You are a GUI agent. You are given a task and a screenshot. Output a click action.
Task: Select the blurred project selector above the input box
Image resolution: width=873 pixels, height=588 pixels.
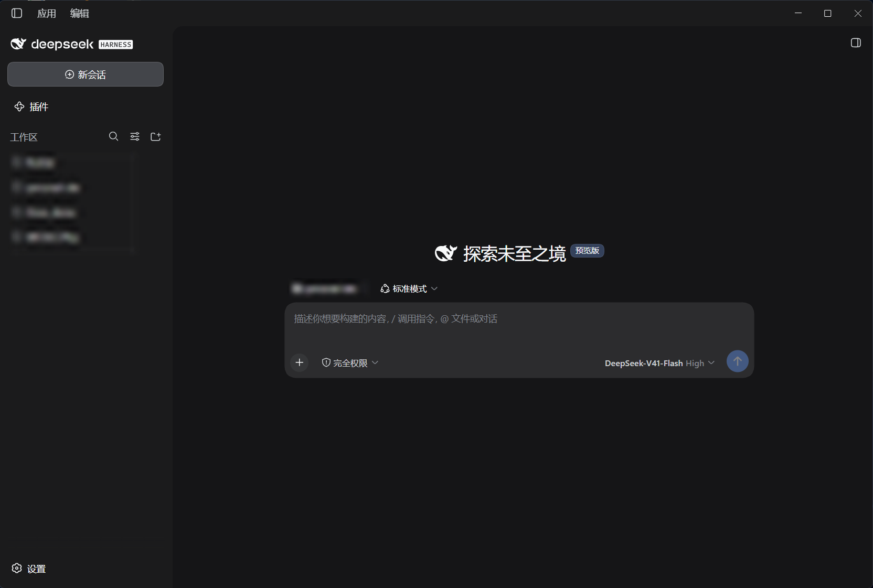pyautogui.click(x=325, y=288)
